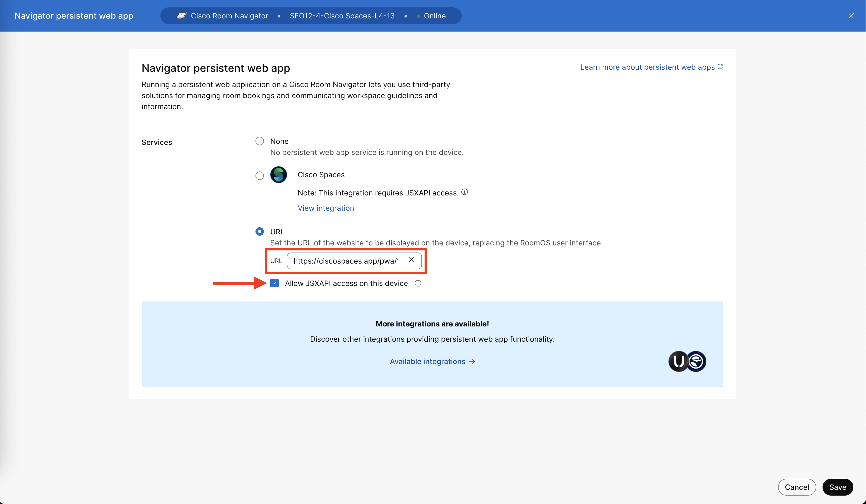
Task: Click external link icon after Learn more text
Action: [x=720, y=67]
